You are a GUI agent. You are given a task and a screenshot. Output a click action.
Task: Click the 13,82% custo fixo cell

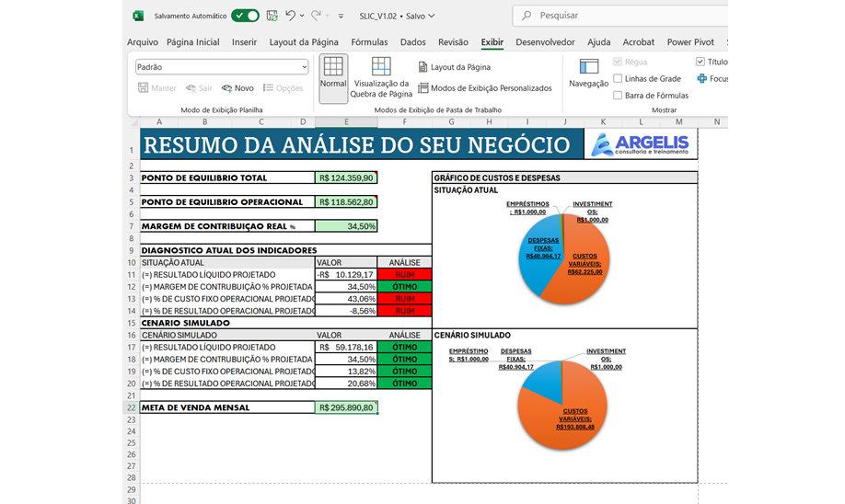pyautogui.click(x=346, y=372)
